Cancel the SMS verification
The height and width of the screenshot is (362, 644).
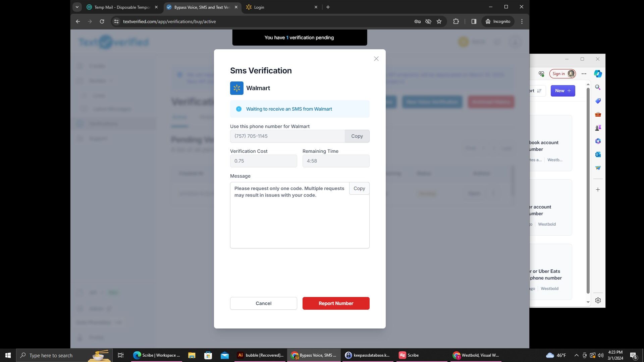pos(263,303)
